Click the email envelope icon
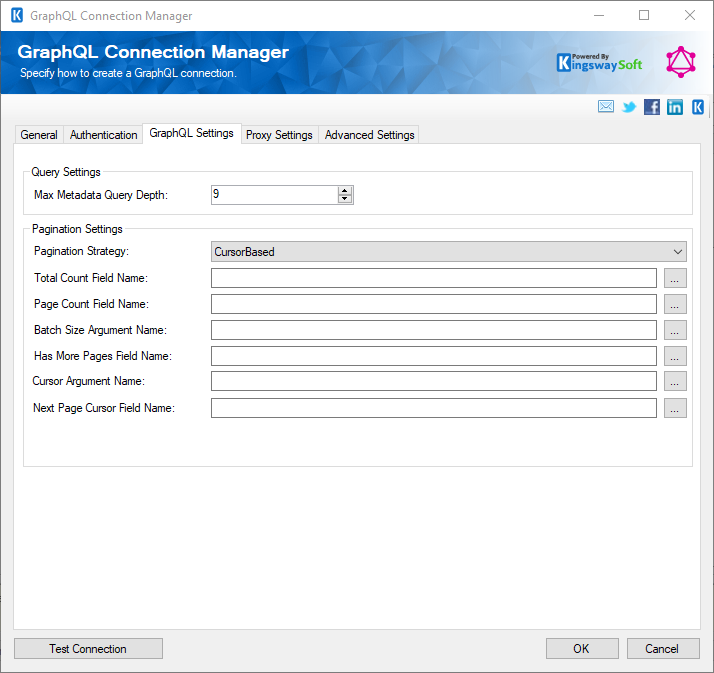 pyautogui.click(x=606, y=107)
